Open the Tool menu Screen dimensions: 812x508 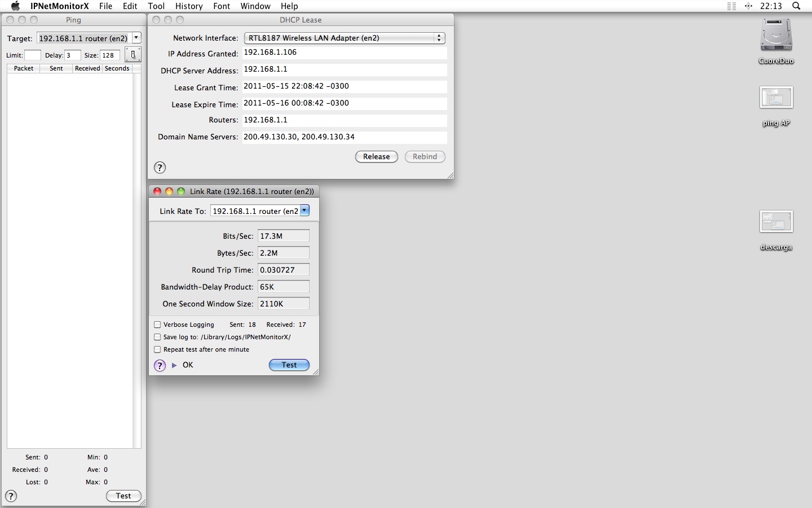click(156, 6)
